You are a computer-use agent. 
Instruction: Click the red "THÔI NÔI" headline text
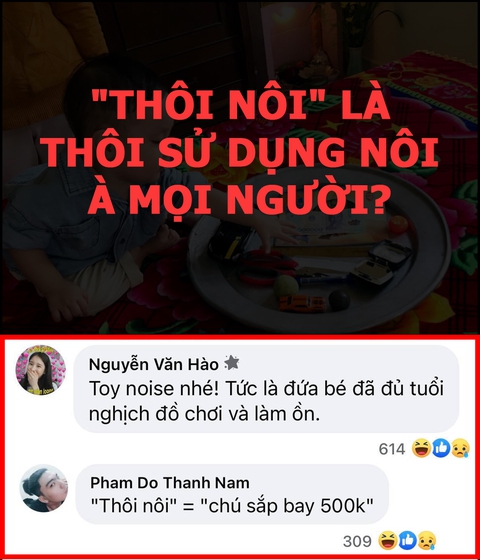(x=240, y=151)
